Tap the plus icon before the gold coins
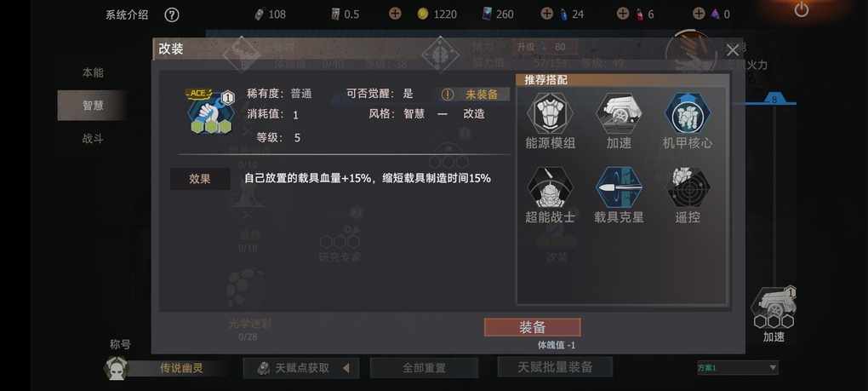 [395, 14]
